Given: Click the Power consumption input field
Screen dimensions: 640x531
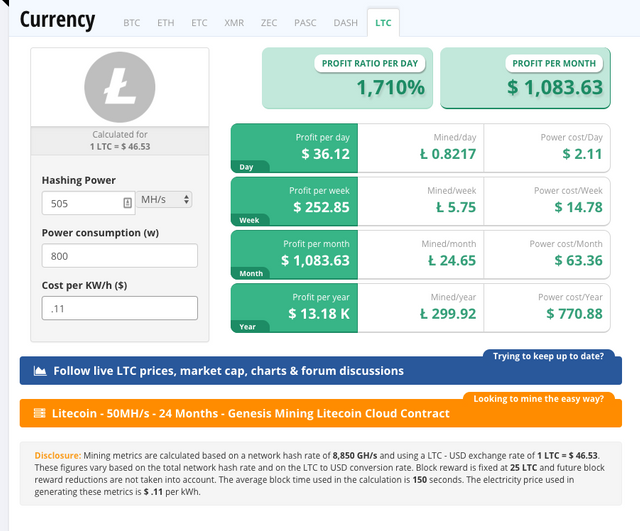Looking at the screenshot, I should click(x=120, y=256).
